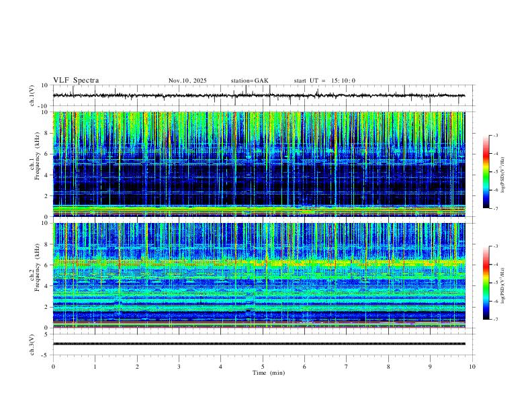Click the 'Nov.10, 2025' date text
Viewport: 532px width, 411px height.
click(x=187, y=81)
